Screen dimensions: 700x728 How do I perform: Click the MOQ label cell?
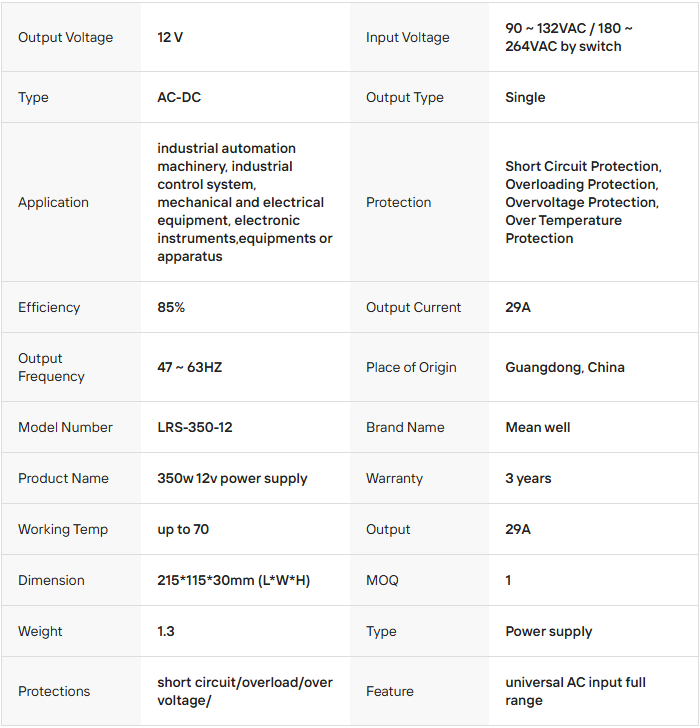(382, 581)
